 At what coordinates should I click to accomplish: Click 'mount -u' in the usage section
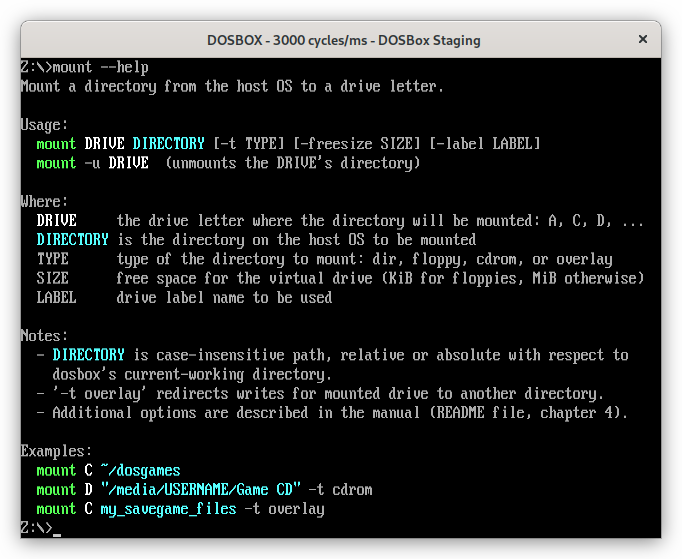point(68,163)
